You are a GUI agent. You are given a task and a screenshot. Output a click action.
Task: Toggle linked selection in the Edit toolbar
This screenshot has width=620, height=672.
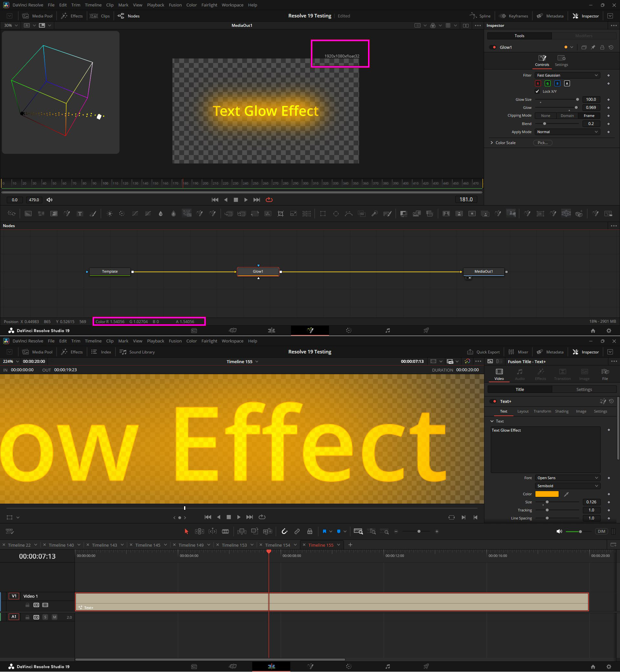click(x=297, y=531)
